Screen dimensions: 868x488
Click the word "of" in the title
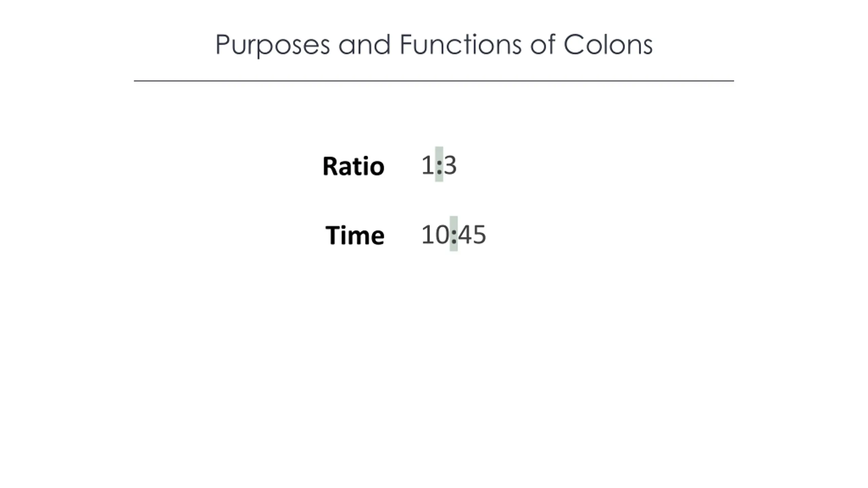543,44
